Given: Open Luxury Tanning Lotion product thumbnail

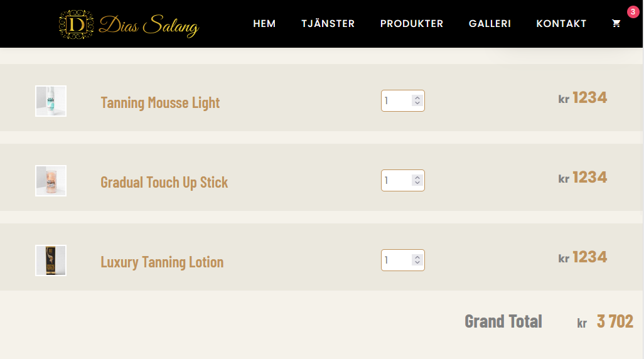Looking at the screenshot, I should 51,260.
